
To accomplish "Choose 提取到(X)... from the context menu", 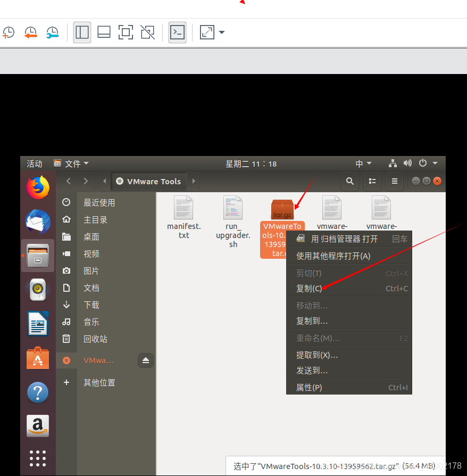I will pyautogui.click(x=349, y=355).
